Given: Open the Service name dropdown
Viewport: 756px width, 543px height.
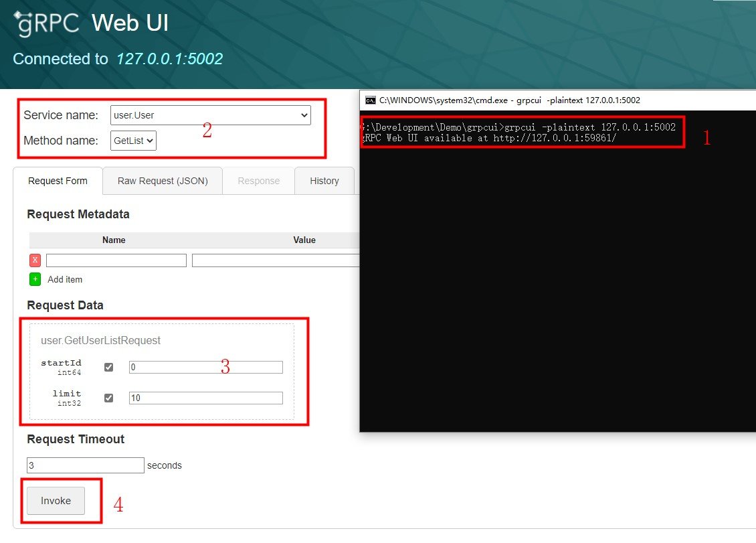Looking at the screenshot, I should point(211,115).
